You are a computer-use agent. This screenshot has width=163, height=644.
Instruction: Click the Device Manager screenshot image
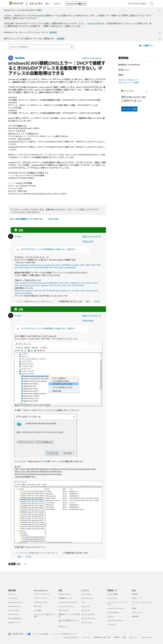(58, 374)
